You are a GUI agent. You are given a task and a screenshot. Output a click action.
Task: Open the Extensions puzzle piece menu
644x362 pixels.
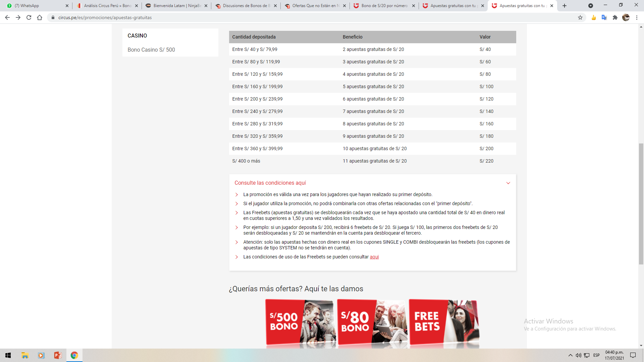(x=615, y=17)
